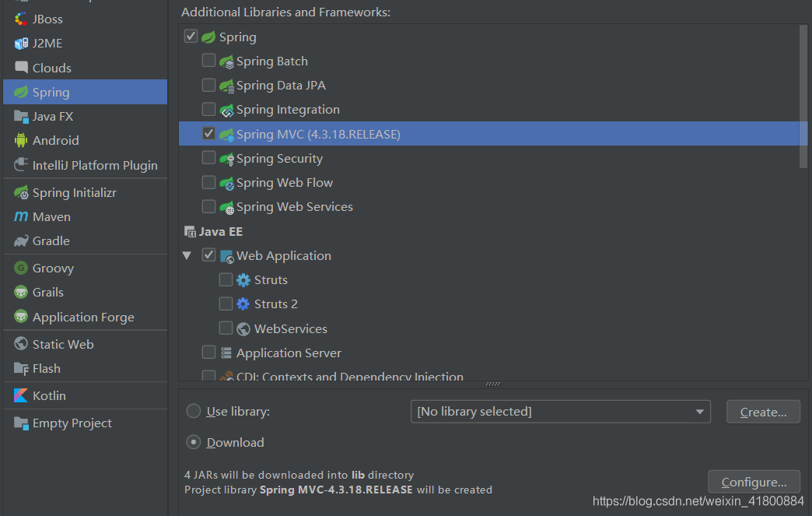Select the Maven build tool icon
The image size is (812, 516).
pos(21,216)
